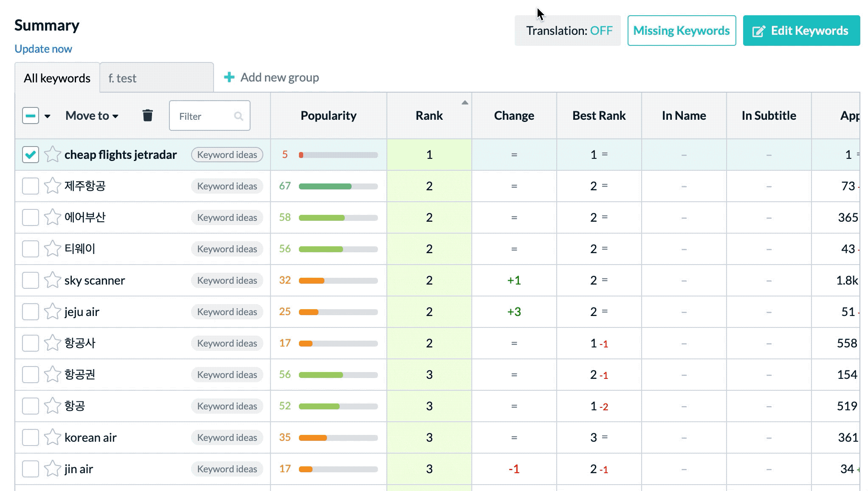Click popularity bar for cheap flights jetradar
The width and height of the screenshot is (868, 491).
[338, 155]
